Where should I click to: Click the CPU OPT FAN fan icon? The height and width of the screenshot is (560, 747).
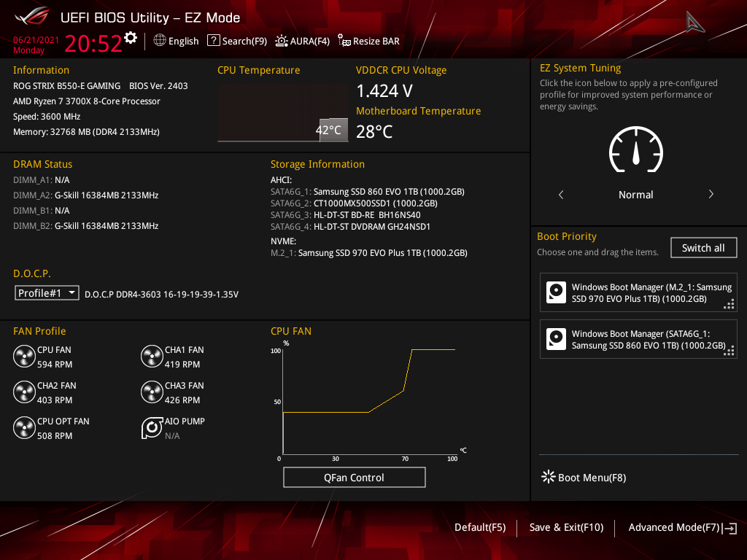pyautogui.click(x=24, y=428)
